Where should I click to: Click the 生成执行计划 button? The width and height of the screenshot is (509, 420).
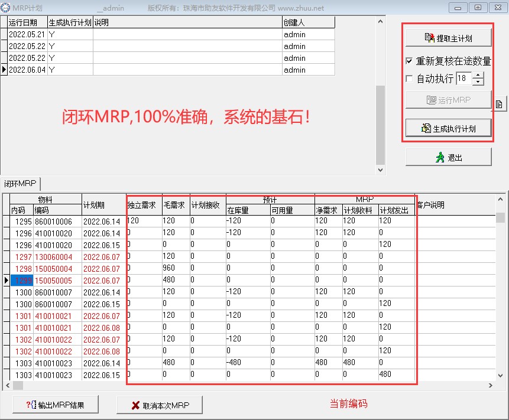(x=448, y=128)
